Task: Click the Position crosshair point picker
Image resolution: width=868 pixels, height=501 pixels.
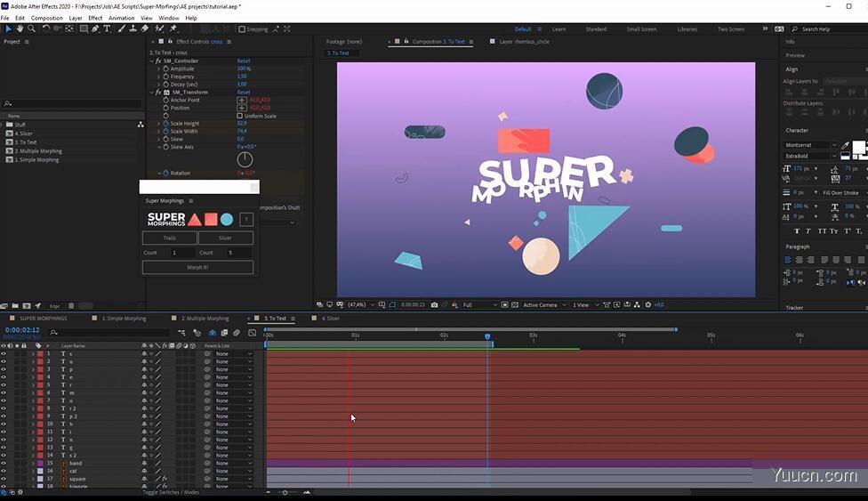Action: [x=242, y=108]
